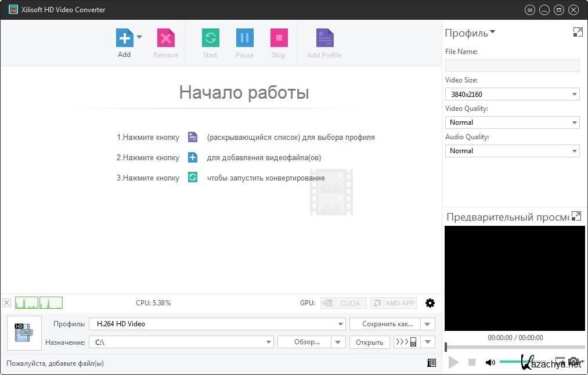Click the File Name input field
The height and width of the screenshot is (375, 588).
(x=512, y=66)
